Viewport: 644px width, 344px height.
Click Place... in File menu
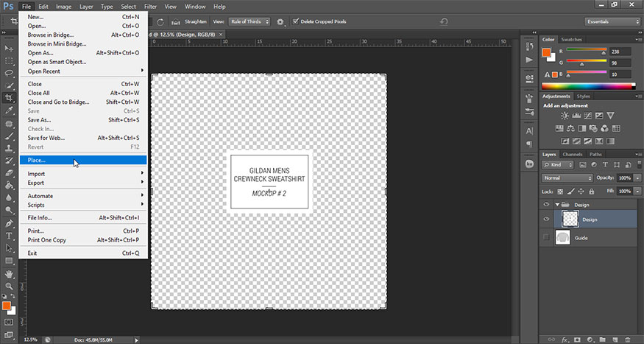tap(83, 161)
